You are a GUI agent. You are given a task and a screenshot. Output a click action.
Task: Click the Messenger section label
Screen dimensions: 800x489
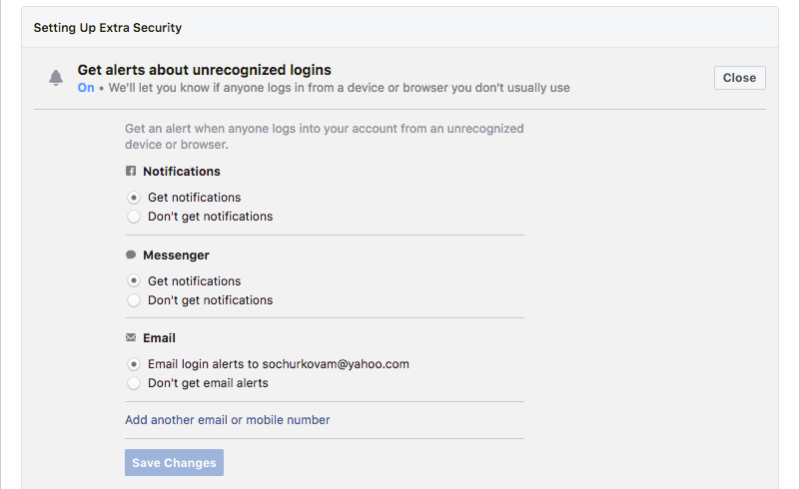pos(176,255)
